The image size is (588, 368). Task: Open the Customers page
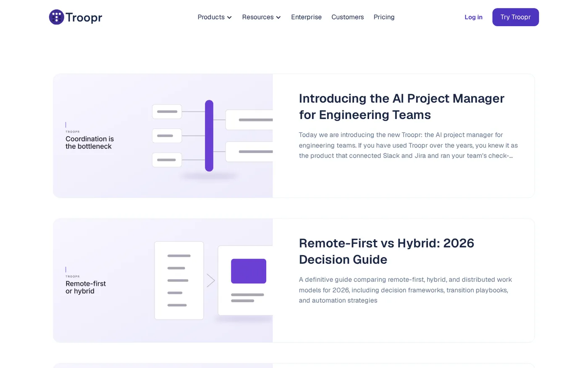pos(347,17)
